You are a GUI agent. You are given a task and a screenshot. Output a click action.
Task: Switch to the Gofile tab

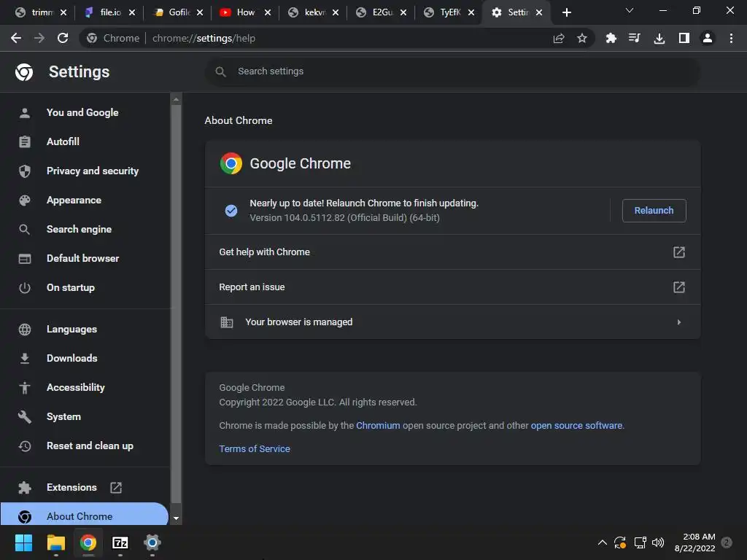tap(179, 12)
